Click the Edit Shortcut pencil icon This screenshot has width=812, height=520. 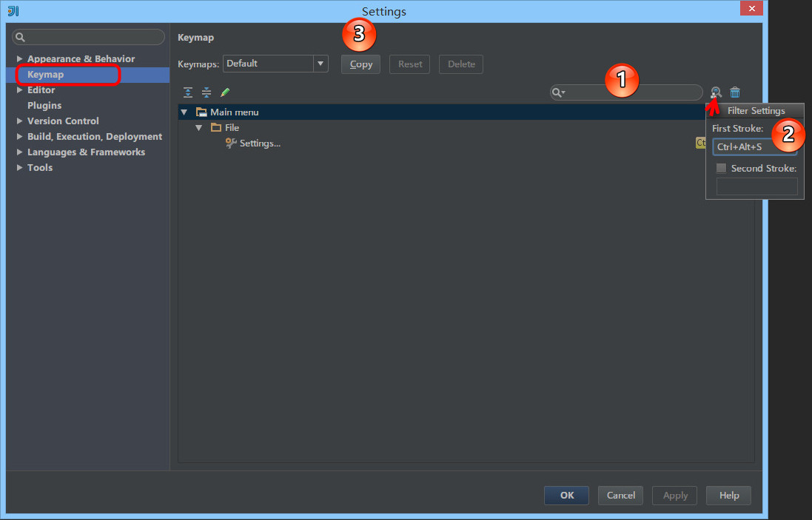[x=225, y=92]
